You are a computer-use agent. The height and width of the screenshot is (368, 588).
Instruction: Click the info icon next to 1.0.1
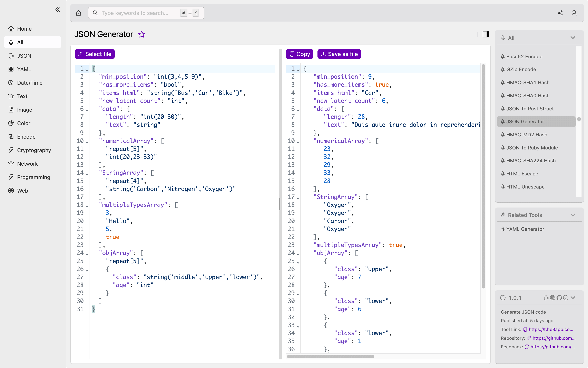[503, 298]
